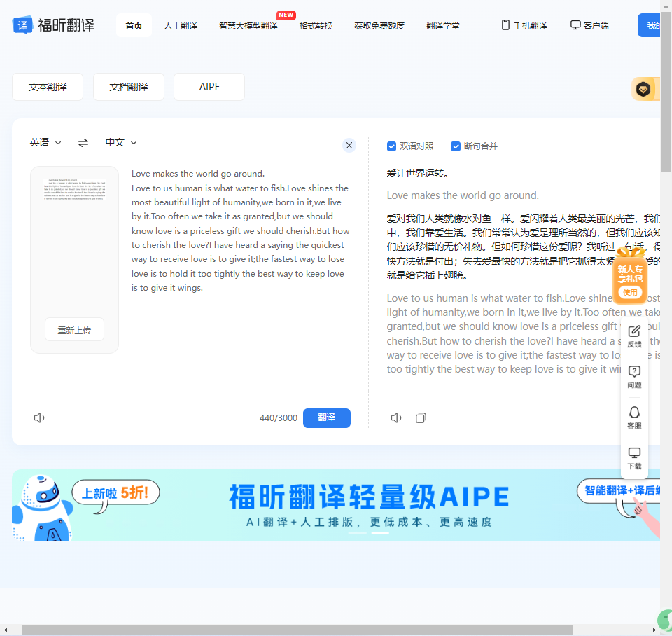Play audio of the source text
672x636 pixels.
(39, 417)
